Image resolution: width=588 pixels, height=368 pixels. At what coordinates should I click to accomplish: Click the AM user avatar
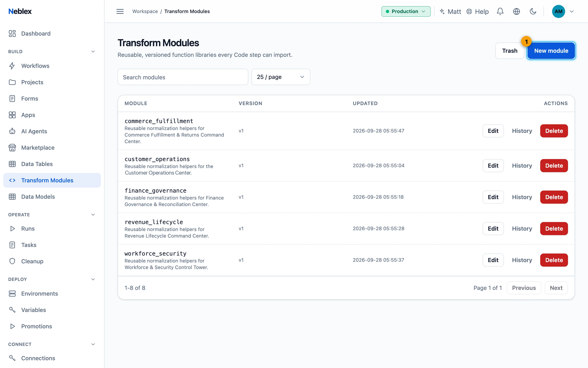pos(558,11)
